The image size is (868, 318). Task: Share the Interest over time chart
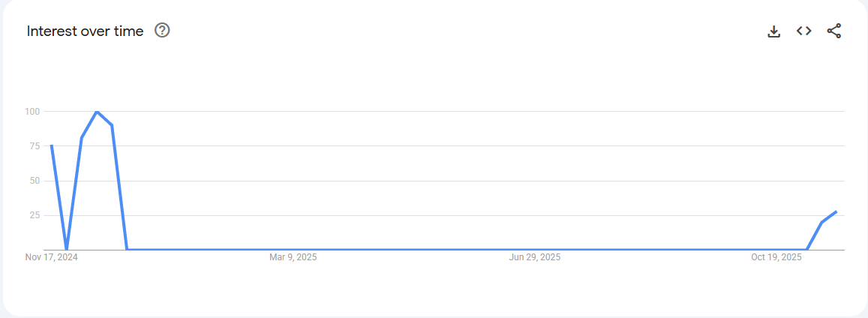(833, 31)
